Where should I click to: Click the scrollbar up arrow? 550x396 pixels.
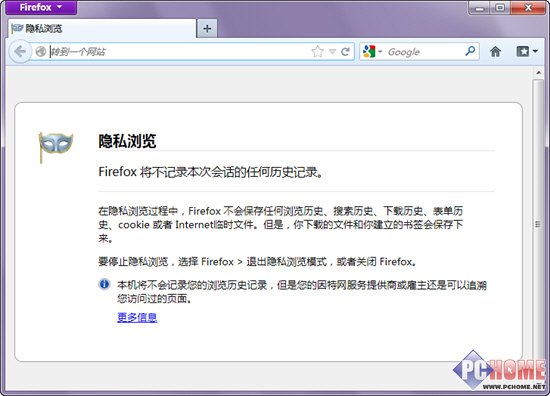(x=538, y=73)
